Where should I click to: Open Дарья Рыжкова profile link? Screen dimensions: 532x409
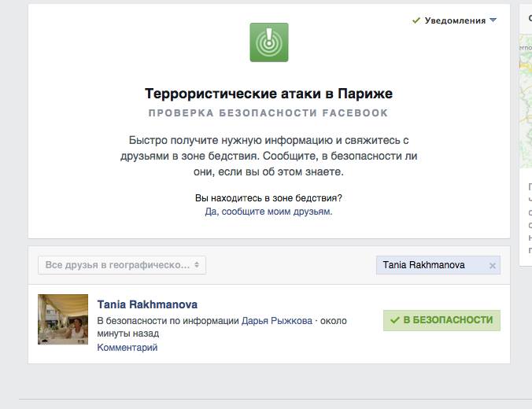[x=277, y=320]
